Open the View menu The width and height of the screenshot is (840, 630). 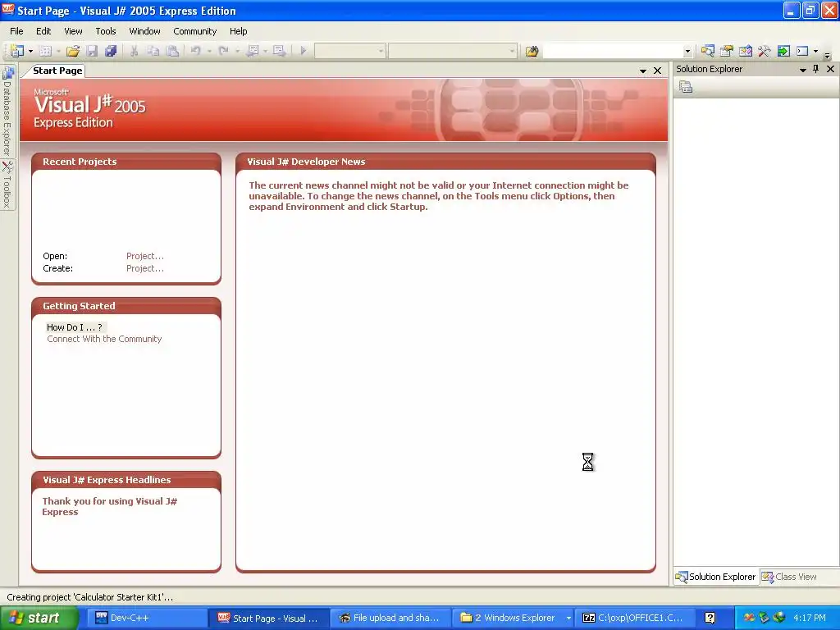click(73, 31)
